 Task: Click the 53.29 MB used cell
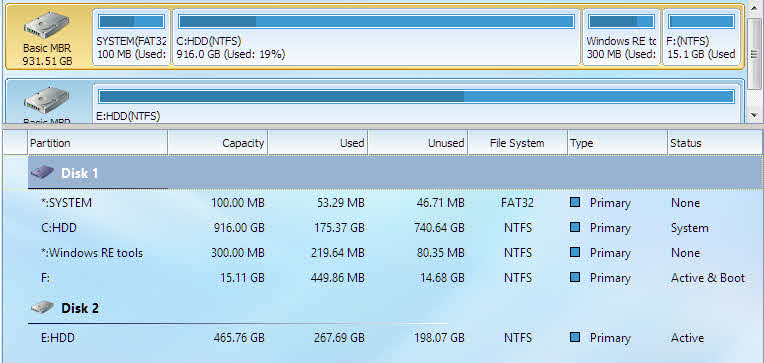340,203
